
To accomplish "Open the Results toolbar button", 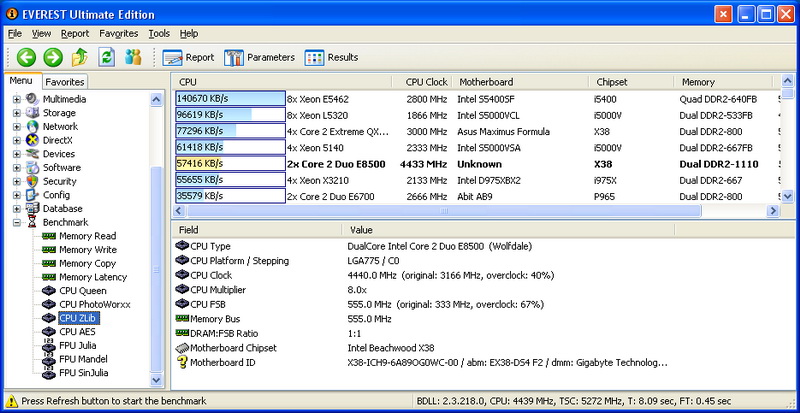I will click(x=332, y=58).
